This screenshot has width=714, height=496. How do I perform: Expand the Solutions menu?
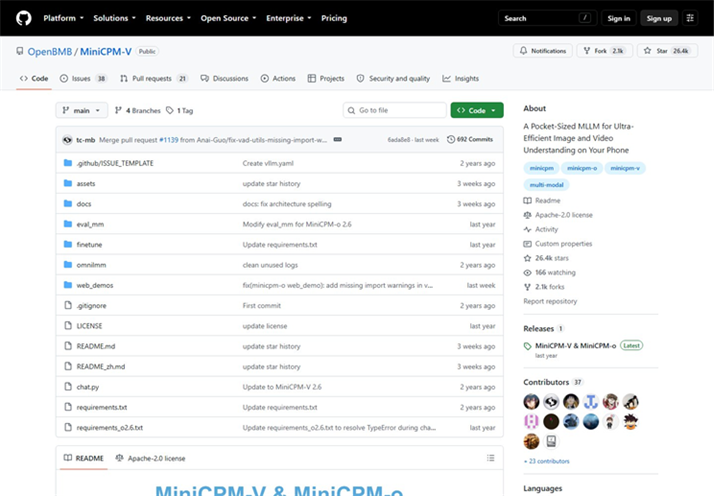click(114, 18)
